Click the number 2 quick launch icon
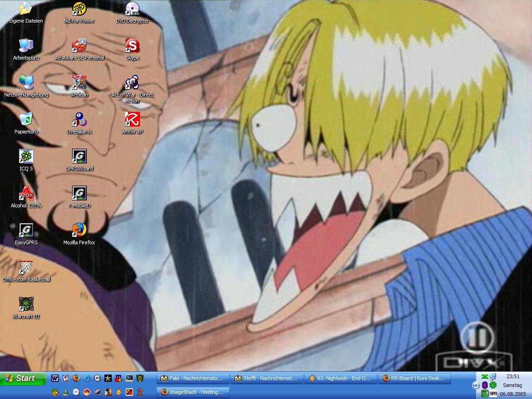The height and width of the screenshot is (399, 532). (140, 392)
